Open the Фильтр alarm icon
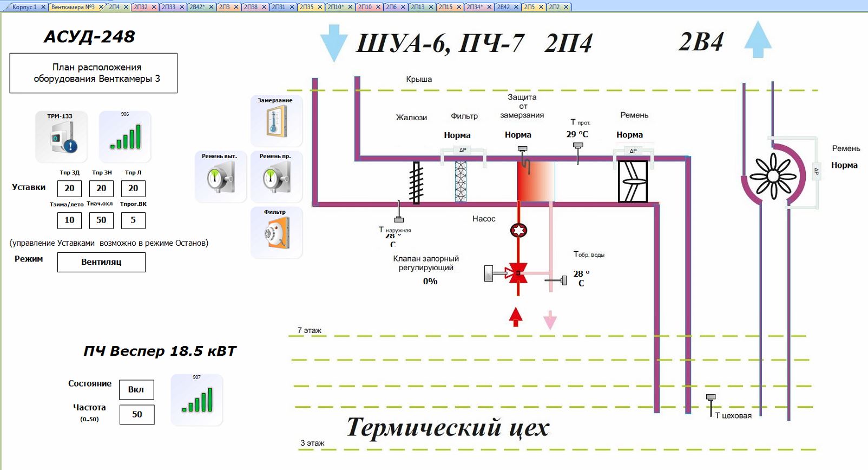This screenshot has width=868, height=470. (276, 233)
